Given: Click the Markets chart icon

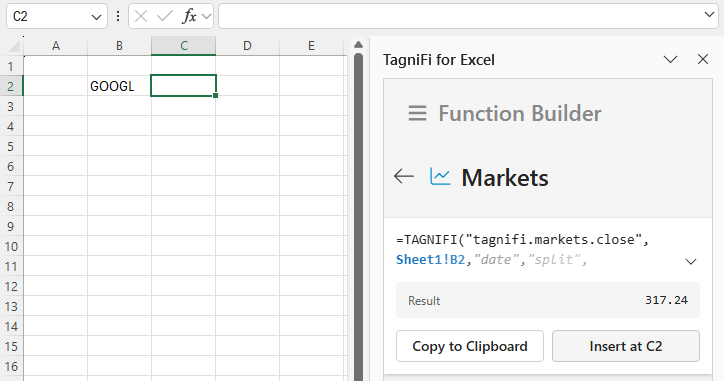Looking at the screenshot, I should pyautogui.click(x=440, y=176).
